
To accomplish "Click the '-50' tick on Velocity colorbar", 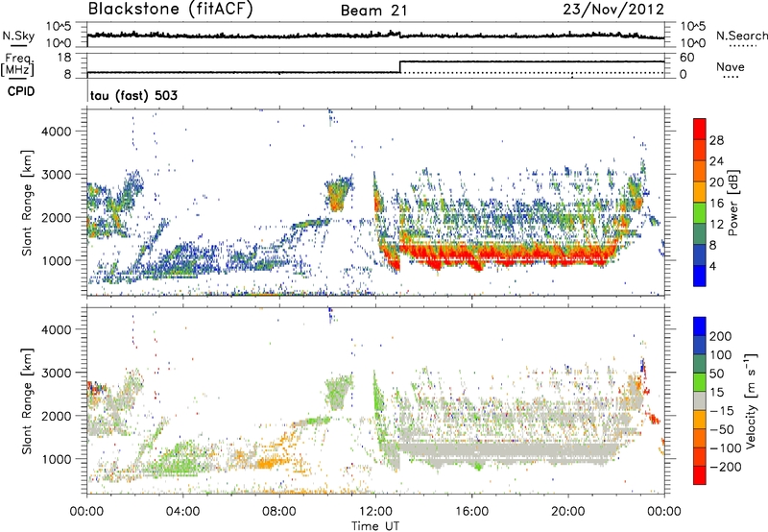I will point(722,429).
